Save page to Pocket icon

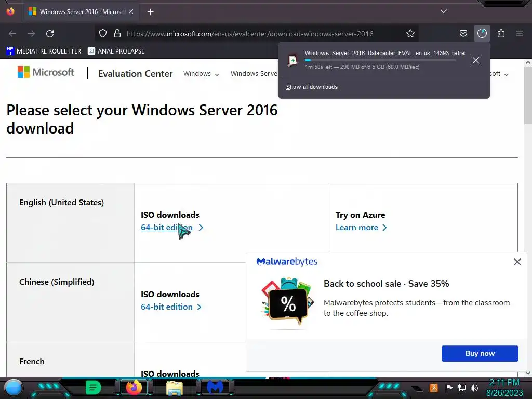(463, 33)
